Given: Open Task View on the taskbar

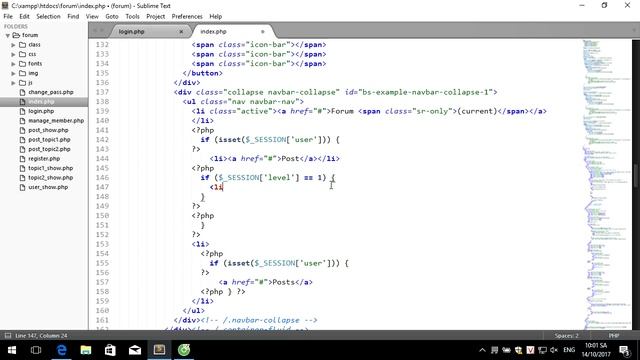Looking at the screenshot, I should click(36, 350).
